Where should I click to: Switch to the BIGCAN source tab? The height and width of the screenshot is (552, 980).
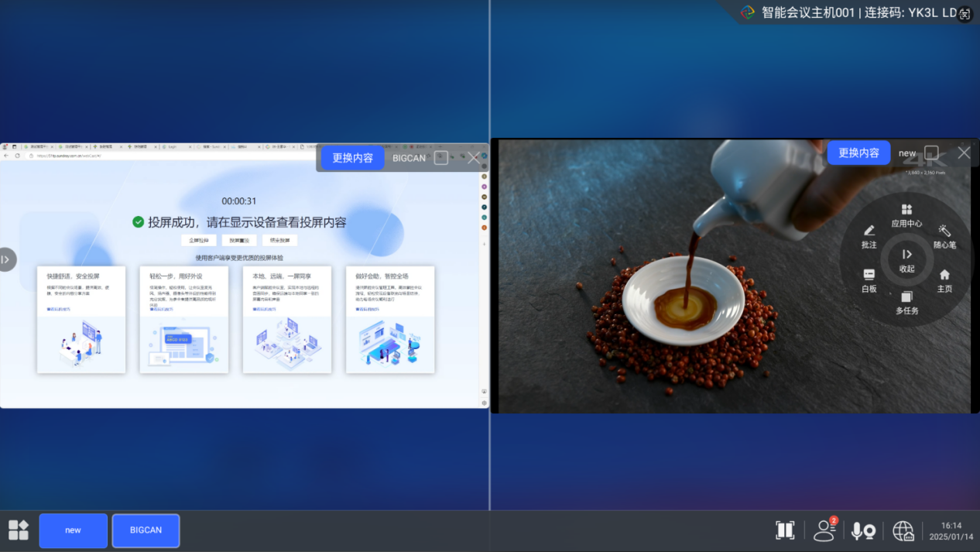(146, 530)
